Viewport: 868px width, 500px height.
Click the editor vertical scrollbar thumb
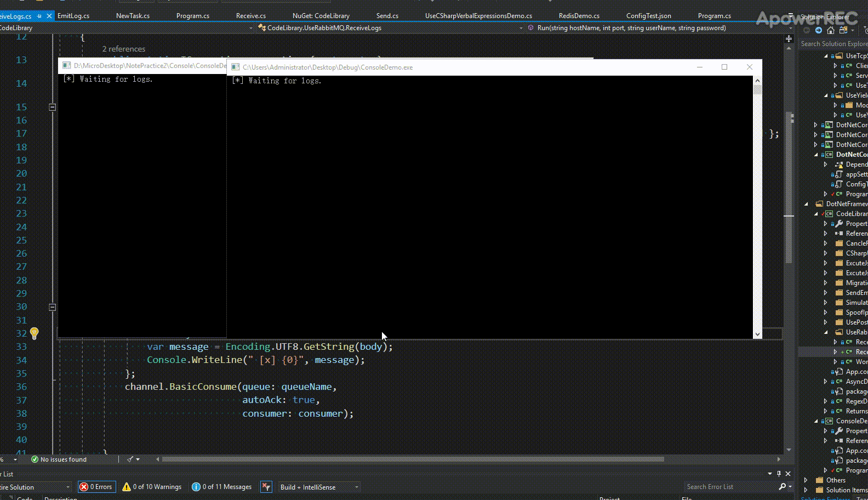point(789,187)
